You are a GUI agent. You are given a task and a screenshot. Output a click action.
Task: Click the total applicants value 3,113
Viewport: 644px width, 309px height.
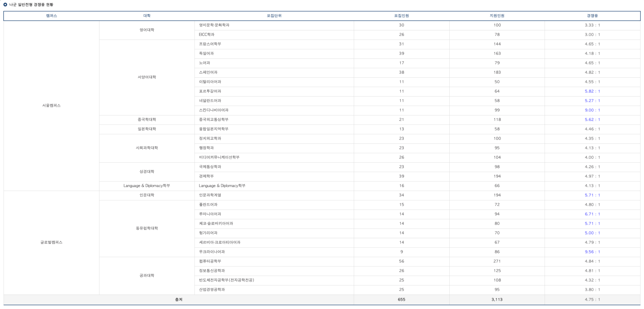497,300
